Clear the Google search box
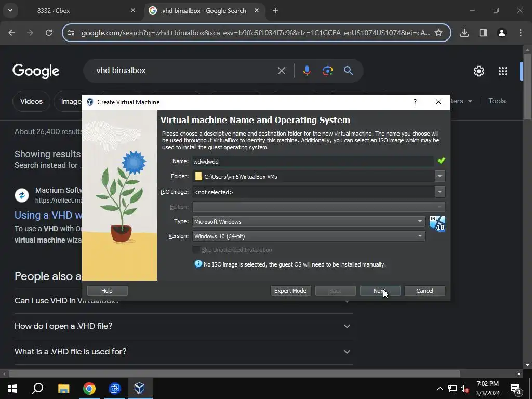This screenshot has height=399, width=532. (281, 71)
